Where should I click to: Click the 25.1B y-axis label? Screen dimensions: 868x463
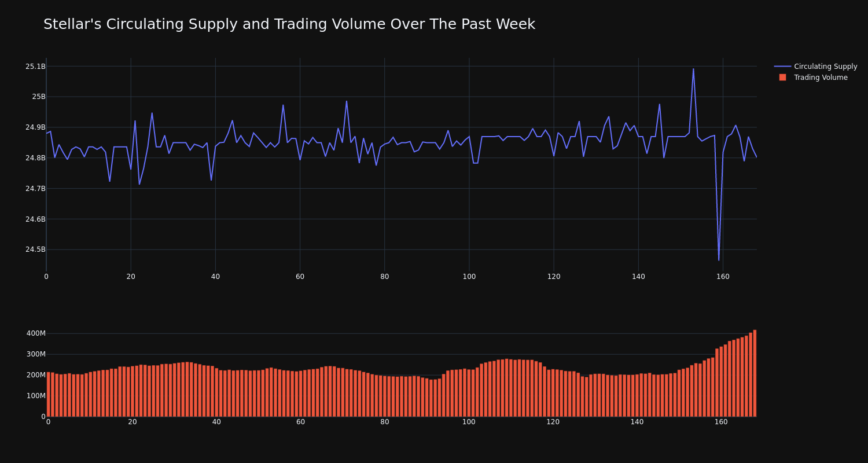pos(35,67)
